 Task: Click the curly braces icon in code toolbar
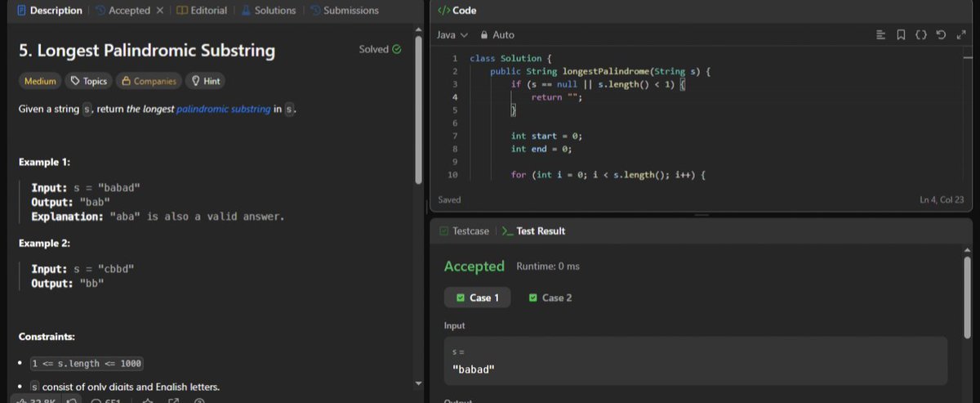(920, 35)
